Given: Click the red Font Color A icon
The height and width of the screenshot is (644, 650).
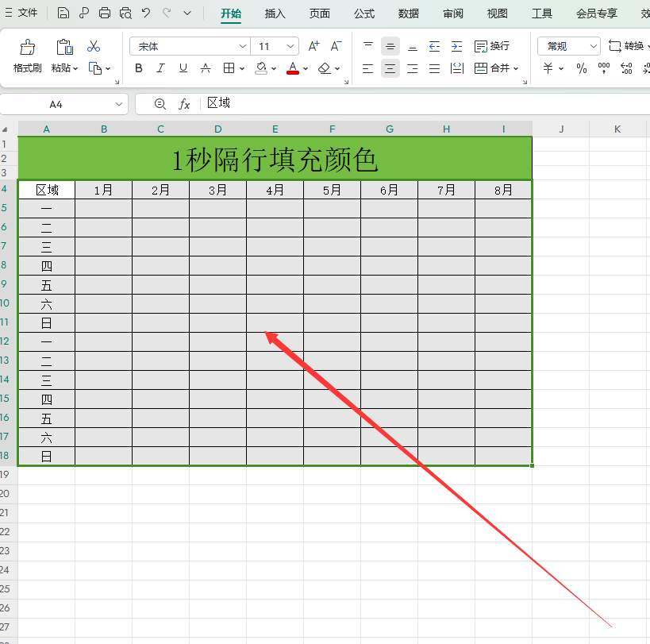Looking at the screenshot, I should [x=293, y=68].
